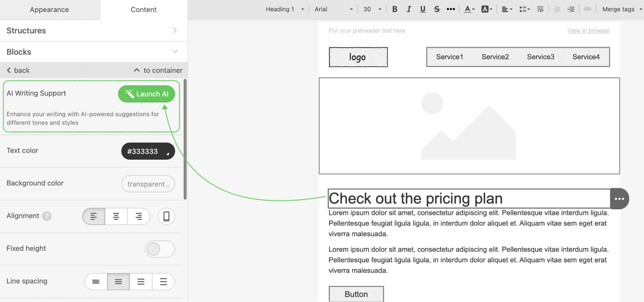644x302 pixels.
Task: Select center alignment option
Action: click(x=116, y=216)
